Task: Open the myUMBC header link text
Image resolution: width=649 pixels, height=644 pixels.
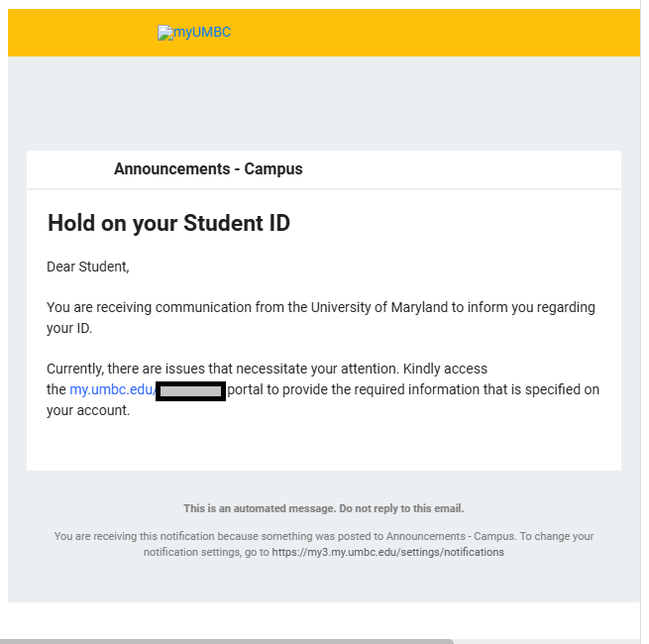Action: (202, 33)
